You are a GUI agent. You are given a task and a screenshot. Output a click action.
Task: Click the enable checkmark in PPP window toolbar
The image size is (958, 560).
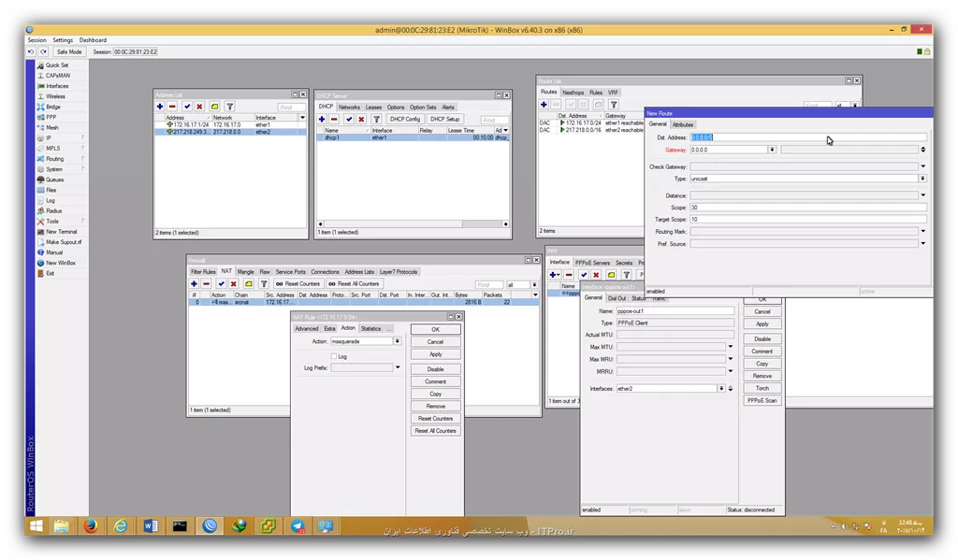point(584,275)
